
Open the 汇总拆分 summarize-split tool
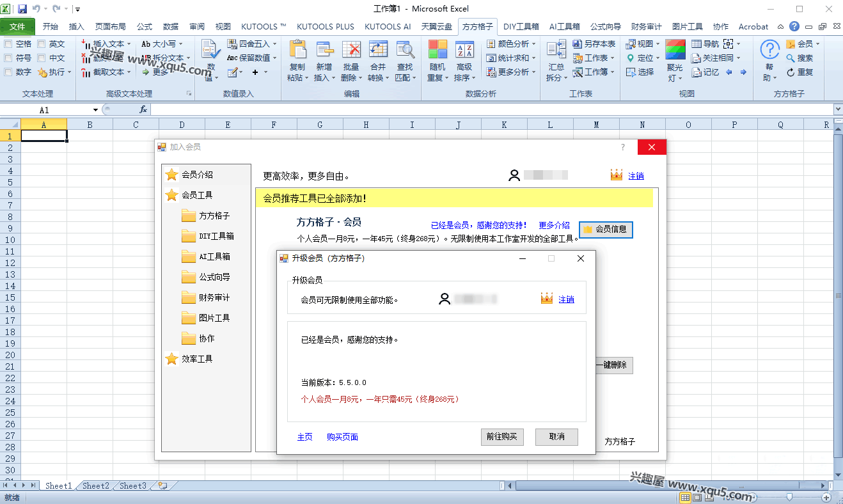point(556,61)
